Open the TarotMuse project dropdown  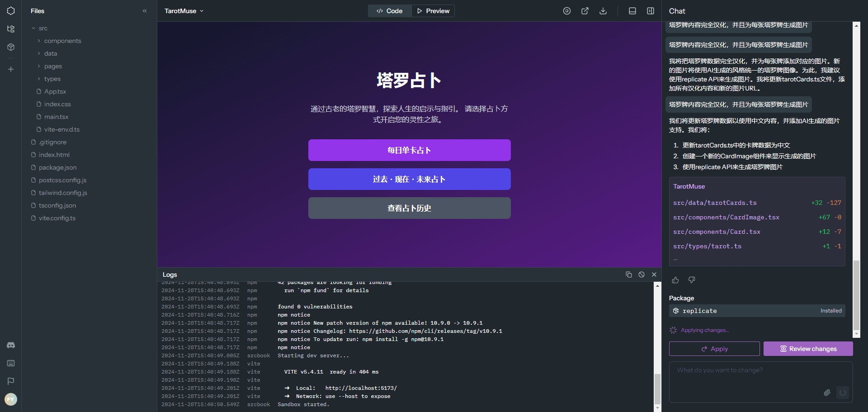coord(184,11)
